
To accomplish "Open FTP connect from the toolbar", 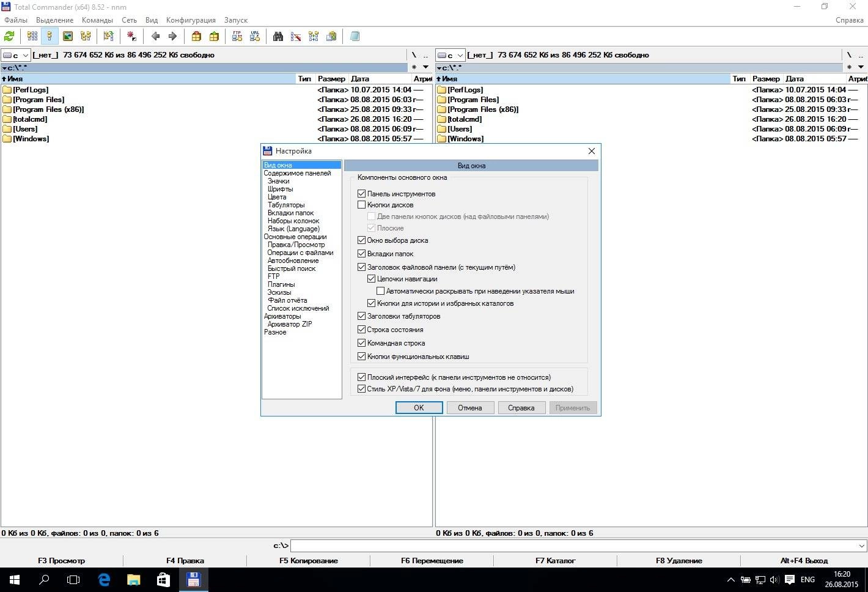I will point(237,36).
